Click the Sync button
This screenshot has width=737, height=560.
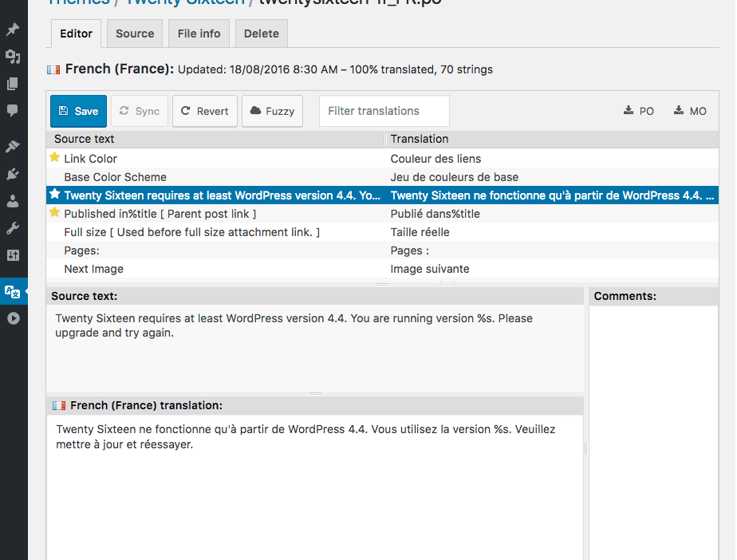[x=140, y=111]
